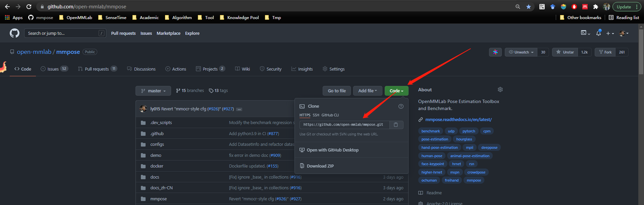This screenshot has height=205, width=644.
Task: Click the About settings gear icon
Action: tap(500, 89)
